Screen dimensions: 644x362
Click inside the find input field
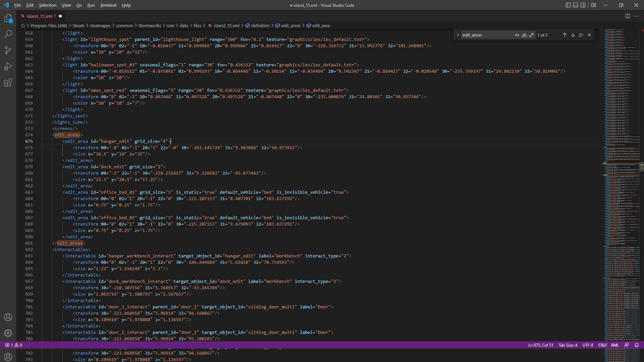click(x=486, y=35)
